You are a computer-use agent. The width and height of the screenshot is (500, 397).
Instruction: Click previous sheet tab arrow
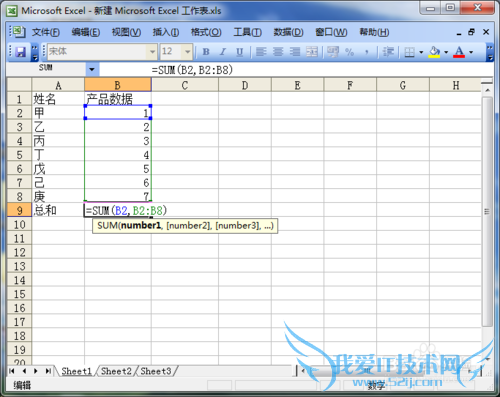(x=24, y=371)
